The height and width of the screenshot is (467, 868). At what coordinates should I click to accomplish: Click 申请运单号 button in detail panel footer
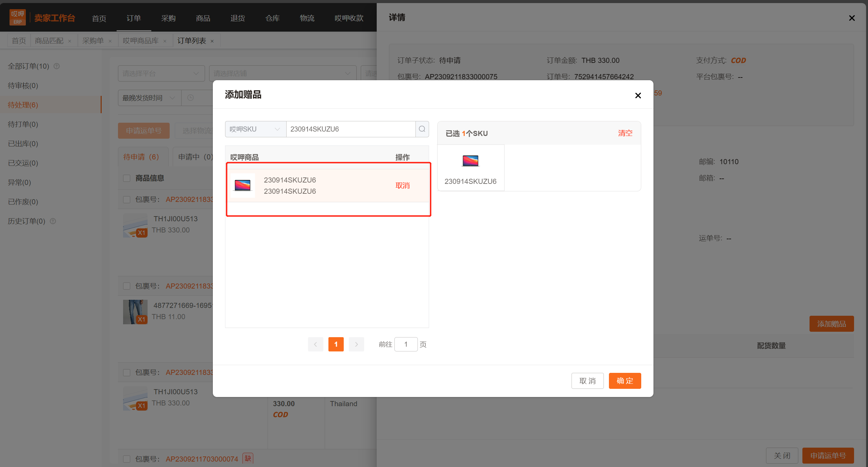coord(828,456)
